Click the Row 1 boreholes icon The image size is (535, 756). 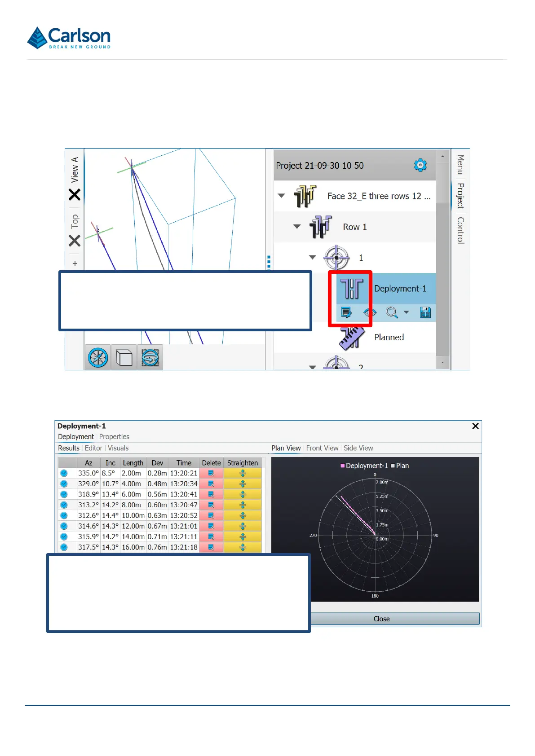pyautogui.click(x=320, y=227)
